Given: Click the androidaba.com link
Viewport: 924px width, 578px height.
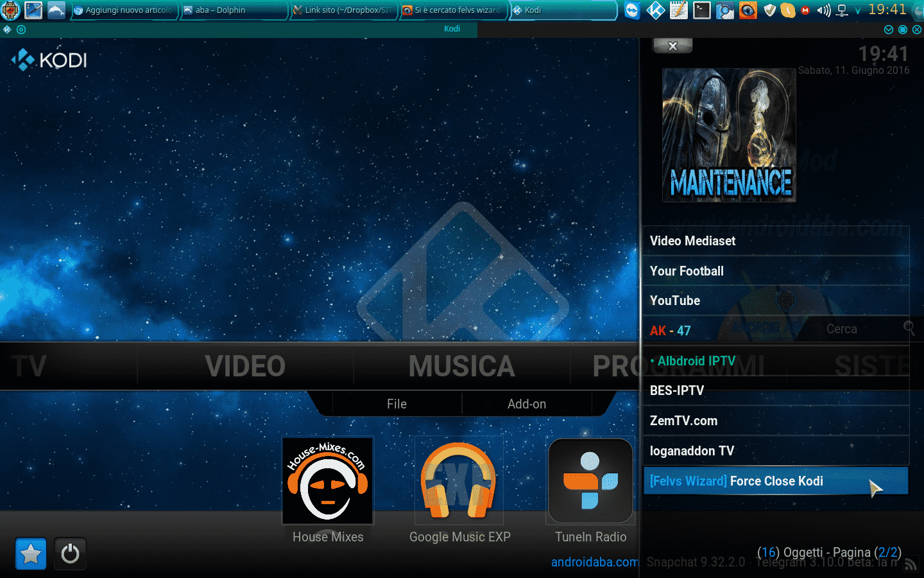Looking at the screenshot, I should 595,562.
